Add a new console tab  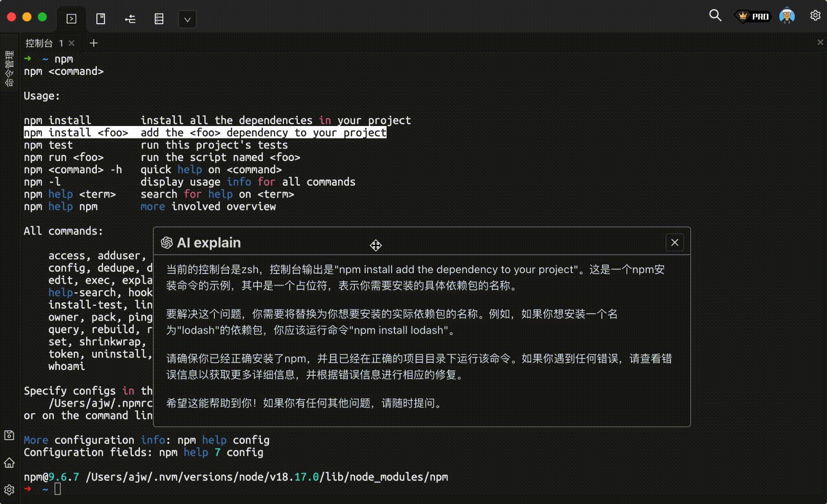point(93,43)
